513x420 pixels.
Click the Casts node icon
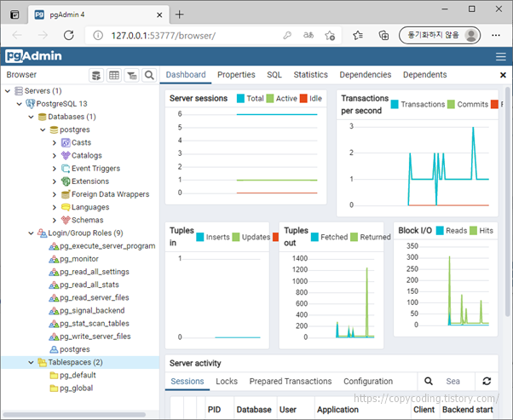click(66, 142)
